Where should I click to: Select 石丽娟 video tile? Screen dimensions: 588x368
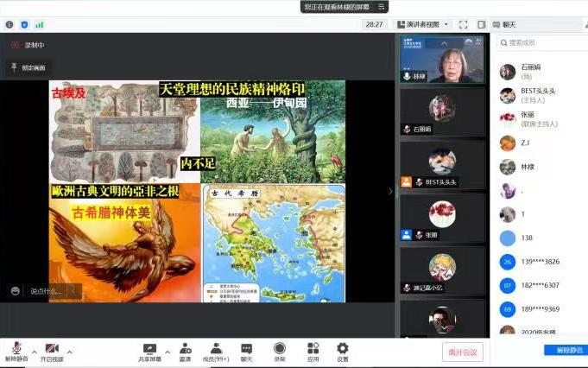[x=442, y=111]
